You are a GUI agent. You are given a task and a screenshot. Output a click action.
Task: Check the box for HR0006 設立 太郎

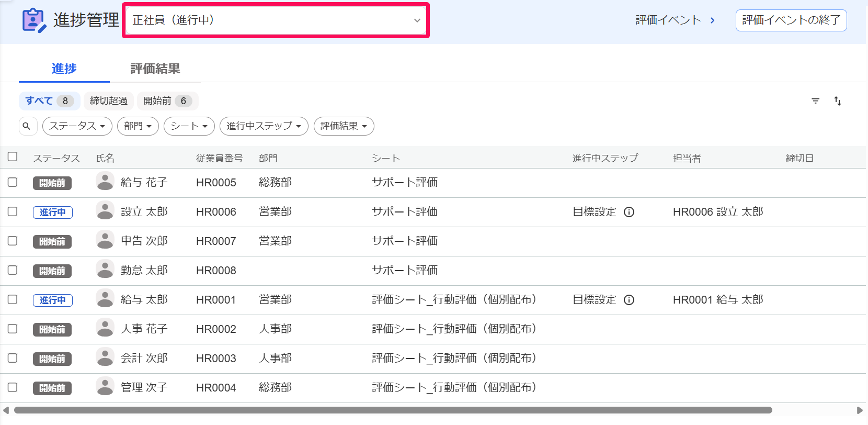click(x=13, y=211)
